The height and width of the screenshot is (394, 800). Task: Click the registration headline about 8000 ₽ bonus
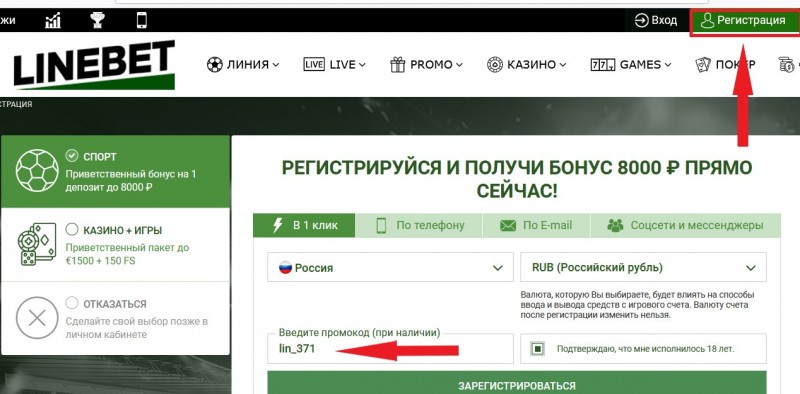[517, 179]
